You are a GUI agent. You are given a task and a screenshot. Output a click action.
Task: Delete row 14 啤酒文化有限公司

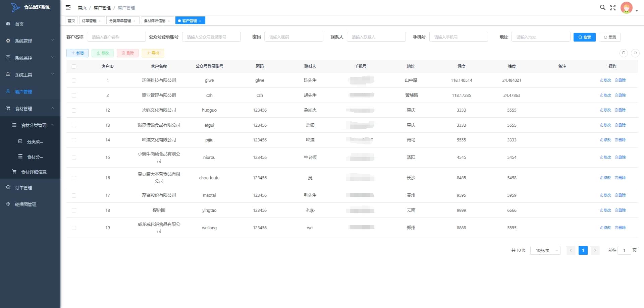620,140
